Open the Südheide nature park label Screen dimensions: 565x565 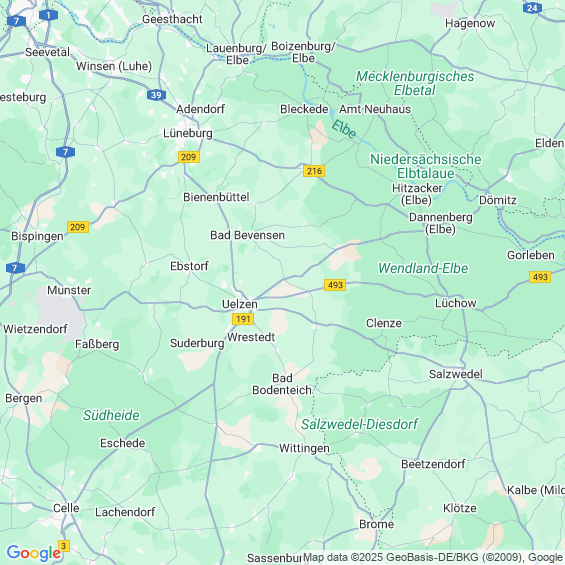[x=111, y=415]
